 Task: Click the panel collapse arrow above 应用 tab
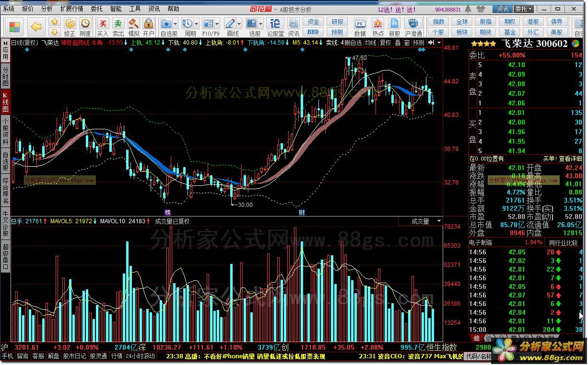(5, 42)
